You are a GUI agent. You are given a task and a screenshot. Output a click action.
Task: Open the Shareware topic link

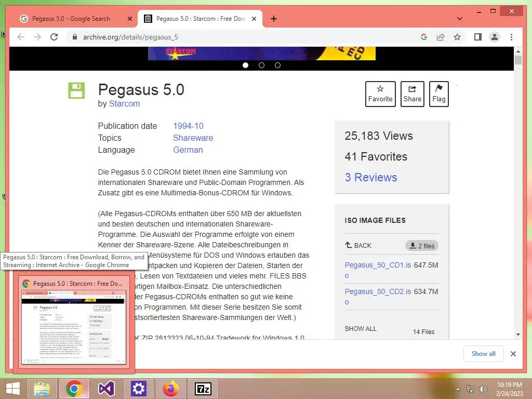[x=193, y=138]
